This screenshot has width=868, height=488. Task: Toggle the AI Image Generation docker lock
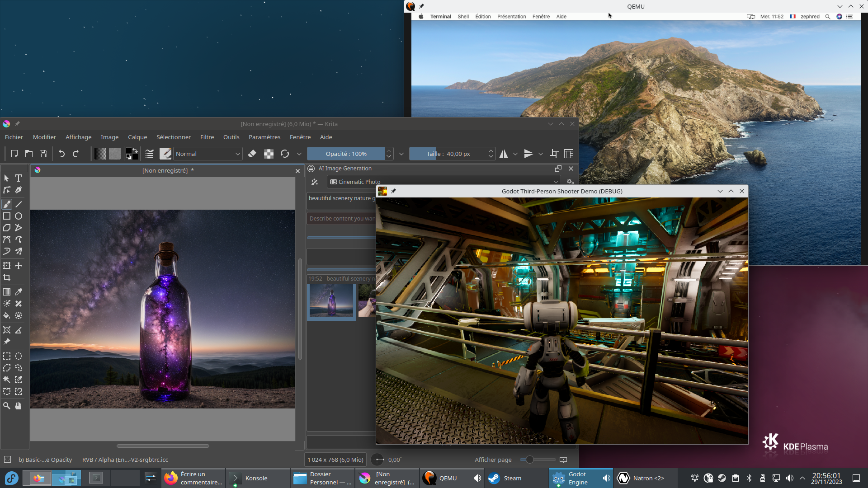pos(311,168)
